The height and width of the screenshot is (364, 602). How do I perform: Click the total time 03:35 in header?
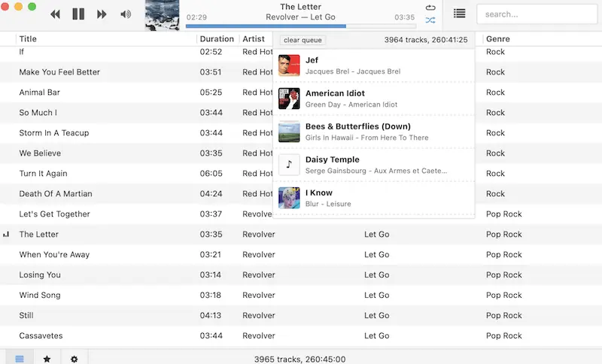(x=405, y=17)
